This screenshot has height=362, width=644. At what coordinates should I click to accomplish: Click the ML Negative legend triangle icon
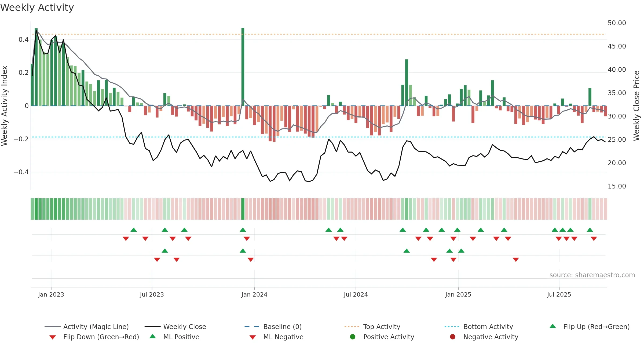[x=253, y=337]
